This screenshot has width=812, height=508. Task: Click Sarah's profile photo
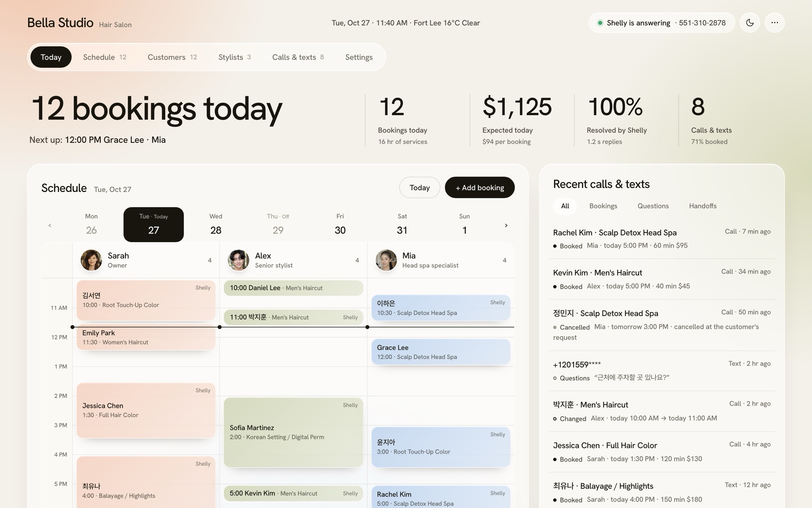coord(91,260)
